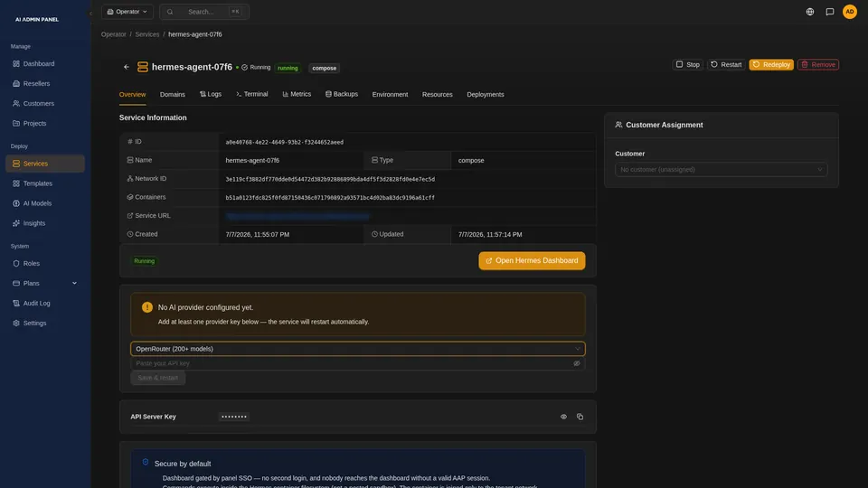Click the Updated date 11:57:14 PM
868x488 pixels.
490,235
